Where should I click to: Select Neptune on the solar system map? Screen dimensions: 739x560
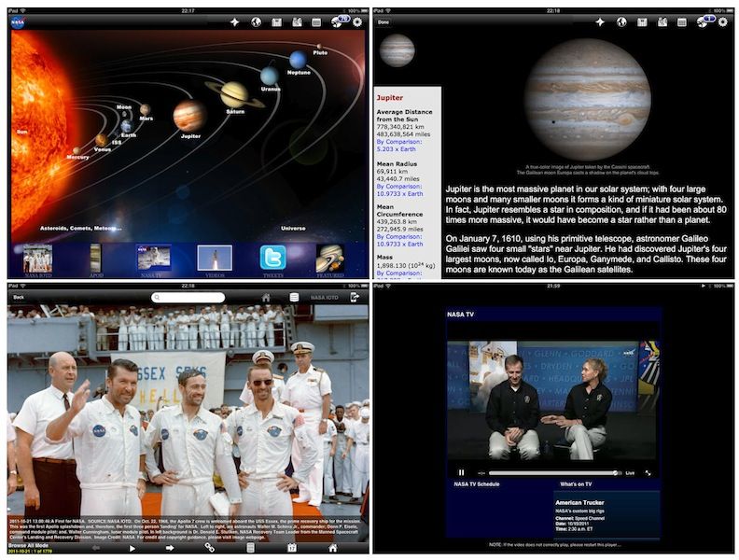(298, 60)
